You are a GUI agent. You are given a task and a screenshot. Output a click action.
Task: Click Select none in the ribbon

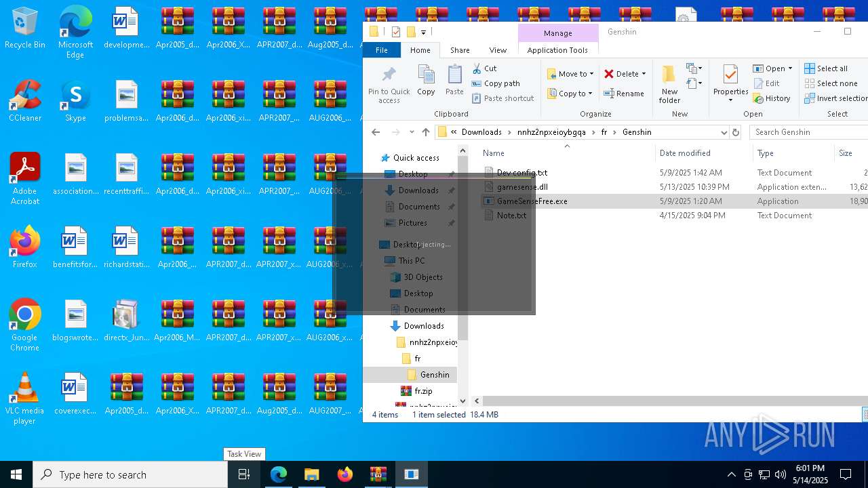tap(831, 83)
